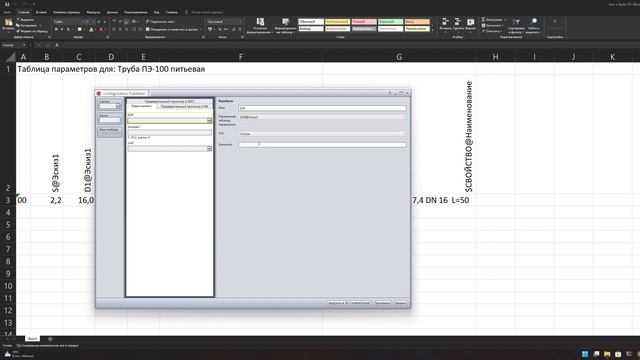This screenshot has height=360, width=640.
Task: Click the Name field in Configuration Publisher
Action: 322,108
